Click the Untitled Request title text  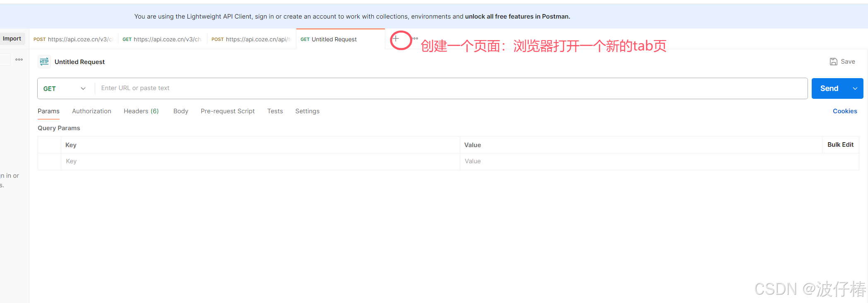point(79,62)
